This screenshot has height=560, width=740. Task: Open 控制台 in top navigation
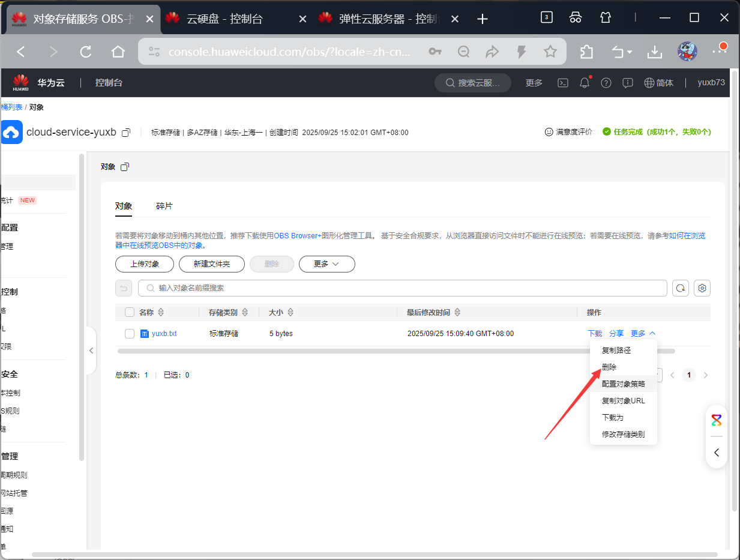coord(109,83)
